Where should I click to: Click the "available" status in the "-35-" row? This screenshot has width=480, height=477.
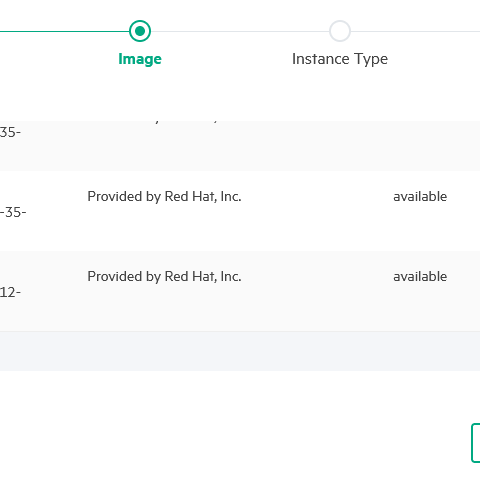[420, 197]
